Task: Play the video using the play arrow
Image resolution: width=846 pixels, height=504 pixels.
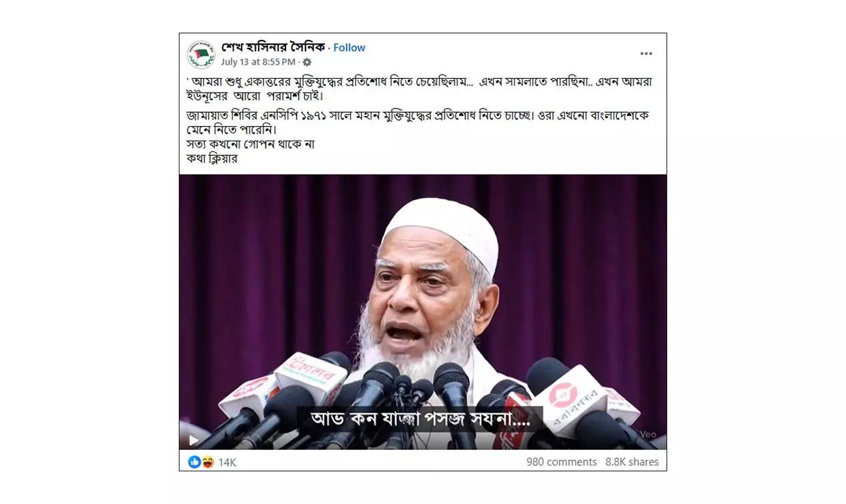Action: (x=193, y=440)
